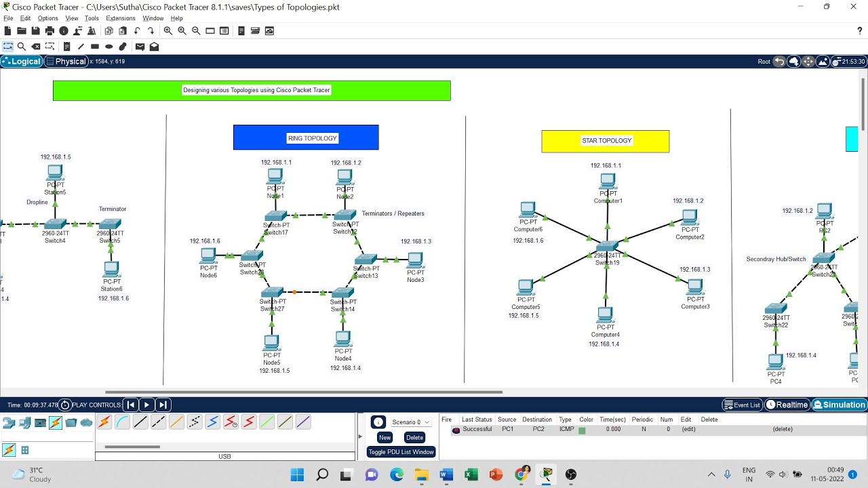Toggle the Event List panel
The width and height of the screenshot is (868, 488).
(x=742, y=405)
